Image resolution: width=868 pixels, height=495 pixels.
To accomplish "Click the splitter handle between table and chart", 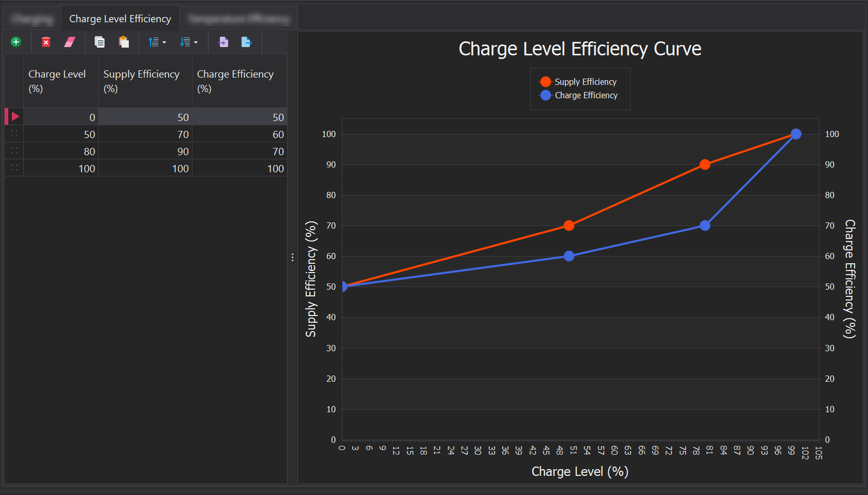I will coord(292,257).
